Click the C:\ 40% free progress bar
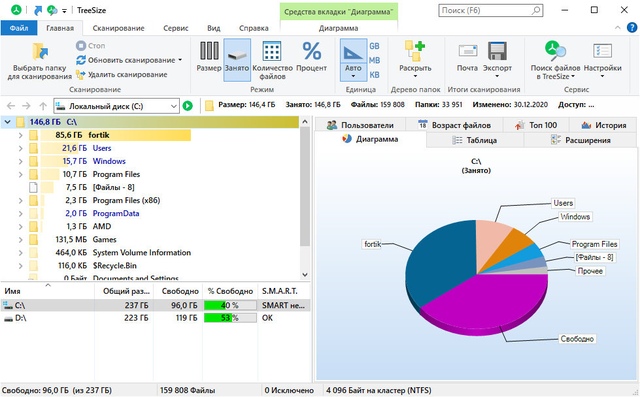640x397 pixels. [x=230, y=305]
